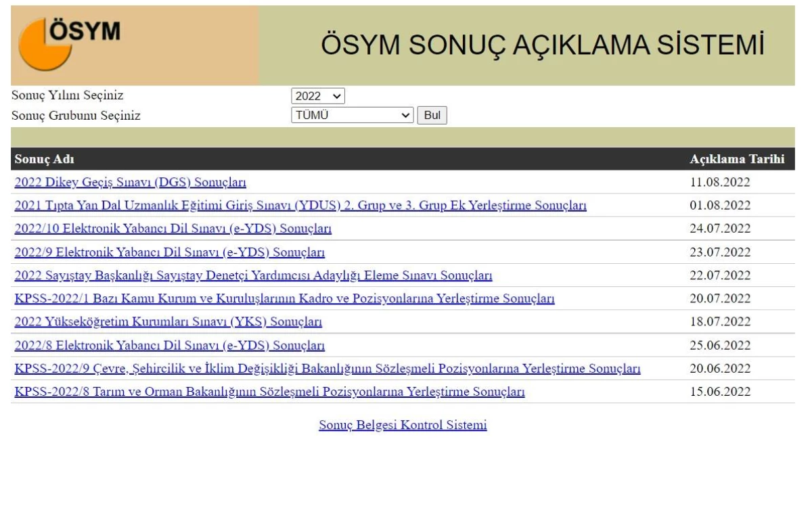Click the date 25.06.2022
Viewport: 812px width, 525px height.
point(720,346)
